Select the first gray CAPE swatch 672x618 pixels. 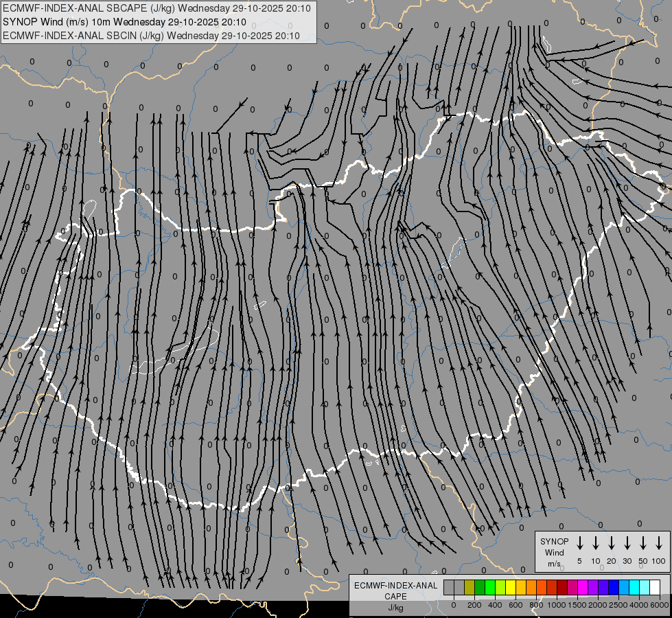point(449,587)
